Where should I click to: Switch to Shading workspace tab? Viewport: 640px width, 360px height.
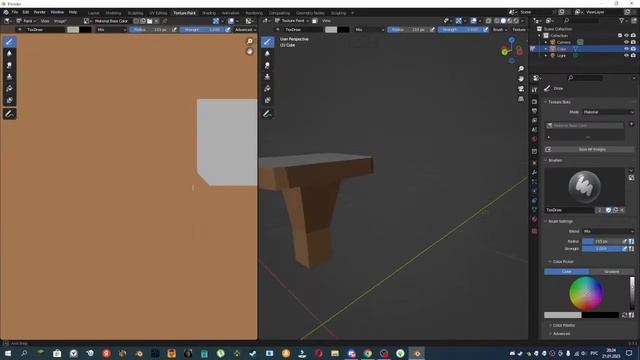[209, 13]
